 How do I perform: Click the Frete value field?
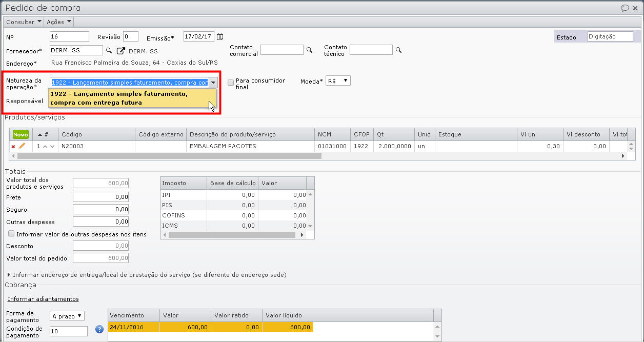100,197
